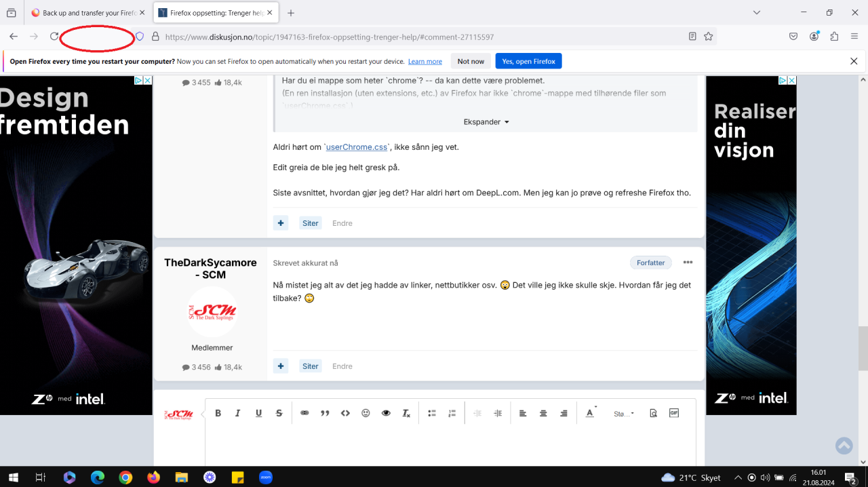Apply Strikethrough formatting in the editor

coord(279,413)
